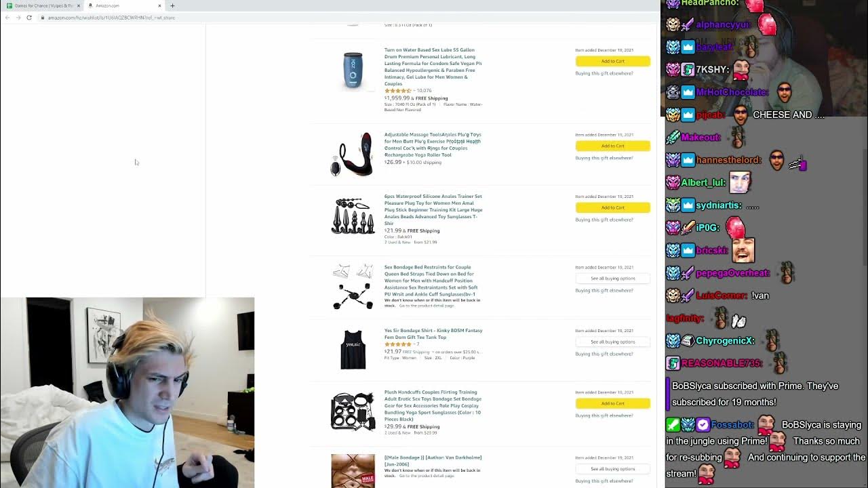Open the Male Bondage Van Darkholme title link

(x=433, y=460)
